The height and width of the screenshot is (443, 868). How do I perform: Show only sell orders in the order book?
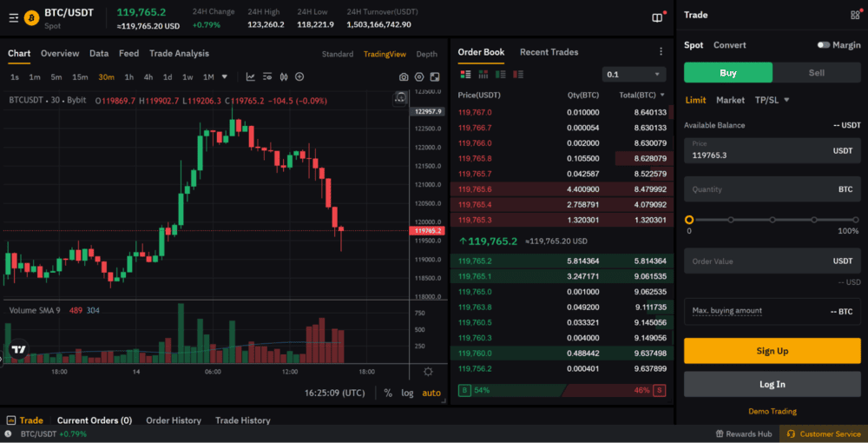pyautogui.click(x=518, y=74)
